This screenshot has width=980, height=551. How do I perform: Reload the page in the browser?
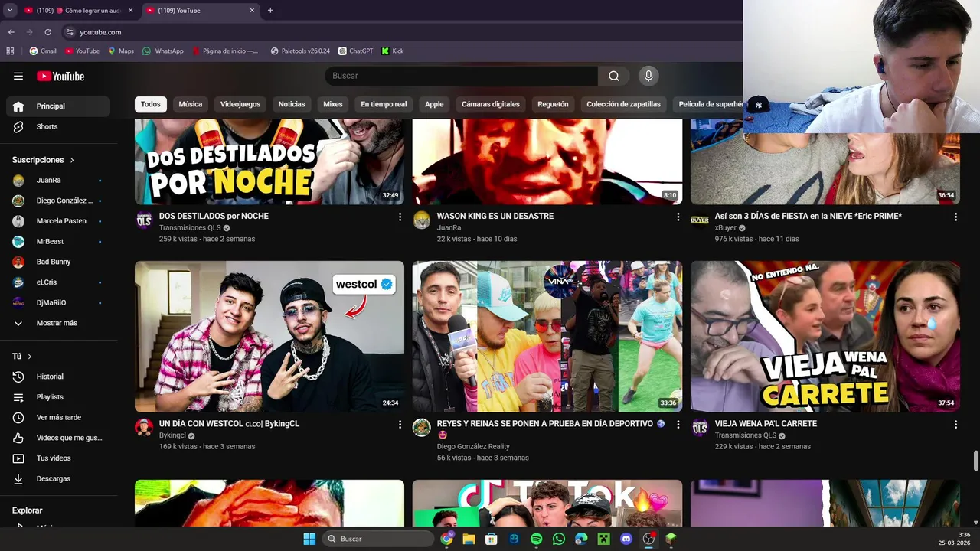[47, 32]
